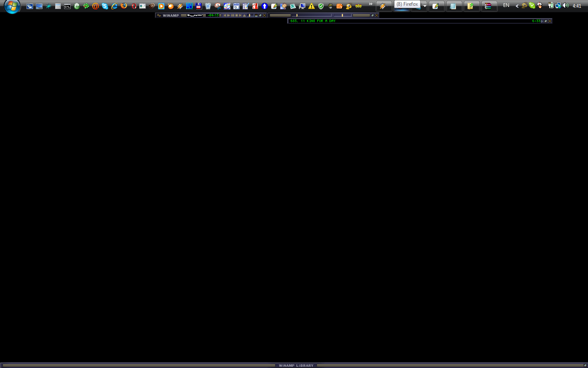Expand the quick launch overflow chevron
The width and height of the screenshot is (588, 368).
pyautogui.click(x=371, y=4)
